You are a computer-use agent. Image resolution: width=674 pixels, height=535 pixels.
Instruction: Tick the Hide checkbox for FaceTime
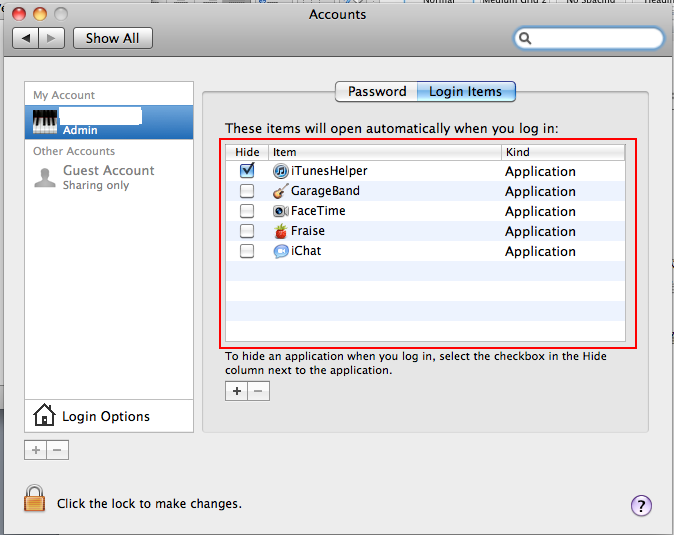point(247,211)
